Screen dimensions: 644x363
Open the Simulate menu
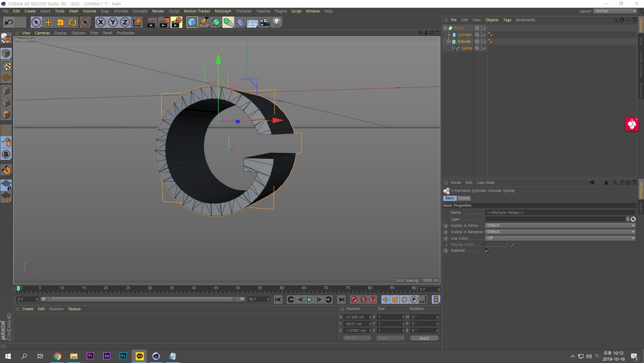pyautogui.click(x=140, y=11)
